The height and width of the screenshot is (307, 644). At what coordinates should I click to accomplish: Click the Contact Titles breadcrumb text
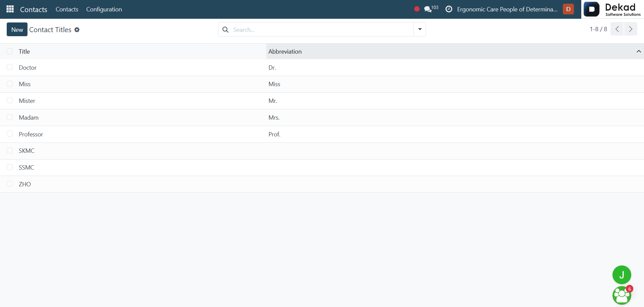tap(50, 30)
